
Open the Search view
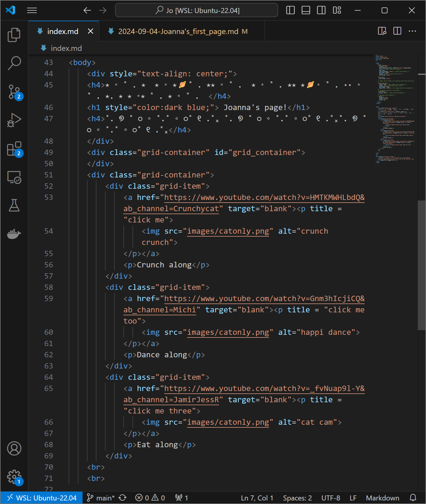[x=14, y=63]
